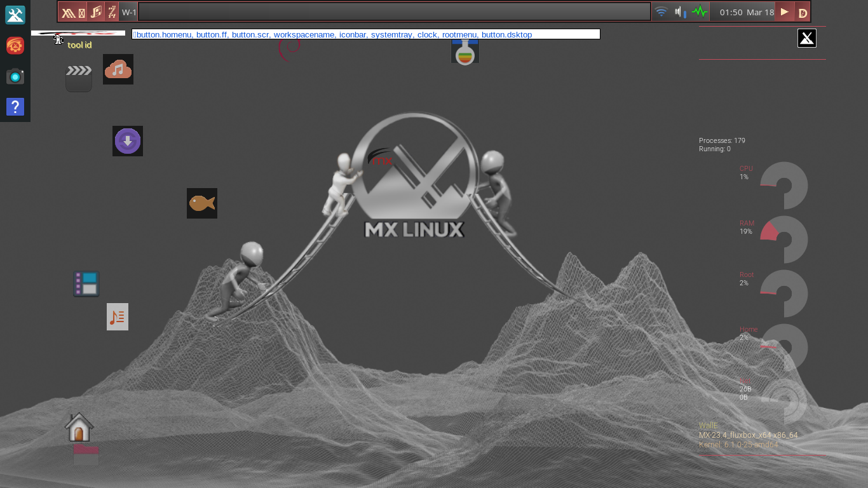The image size is (868, 488).
Task: Open the MX home menu button in toolbar
Action: (x=73, y=12)
